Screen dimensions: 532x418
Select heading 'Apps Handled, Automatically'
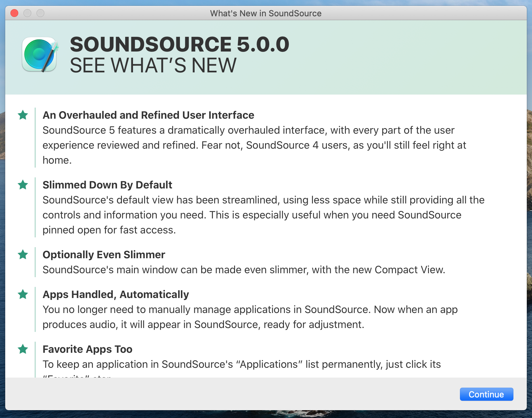116,294
